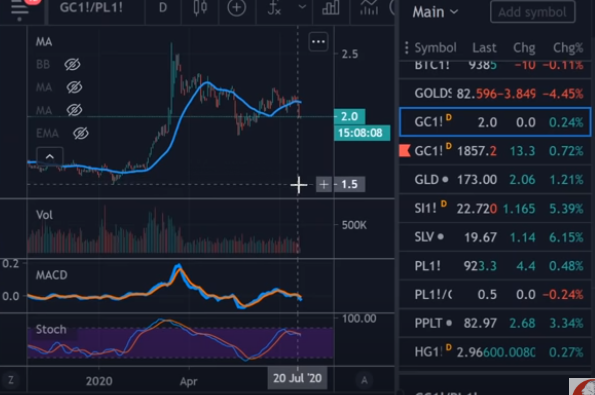Open the candlestick chart style selector
This screenshot has height=395, width=595.
click(x=200, y=7)
